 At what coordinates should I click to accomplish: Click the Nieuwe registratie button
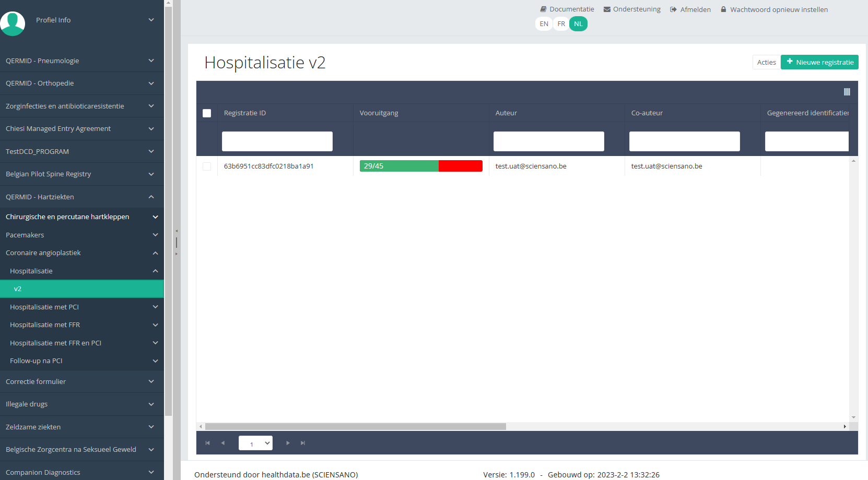pyautogui.click(x=819, y=62)
